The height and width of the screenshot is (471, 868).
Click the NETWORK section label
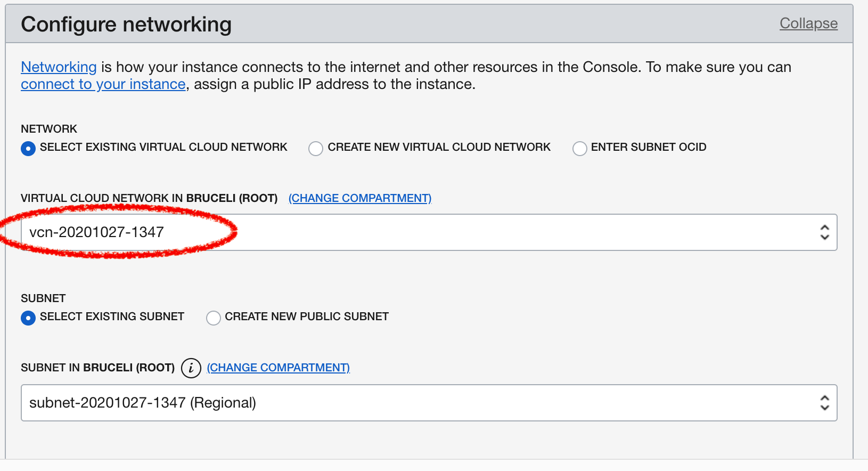click(49, 129)
